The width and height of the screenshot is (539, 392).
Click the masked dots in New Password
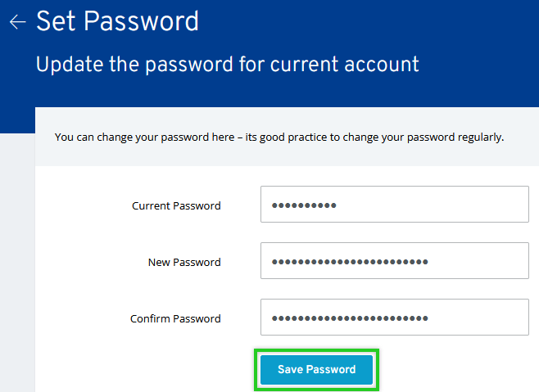(350, 262)
